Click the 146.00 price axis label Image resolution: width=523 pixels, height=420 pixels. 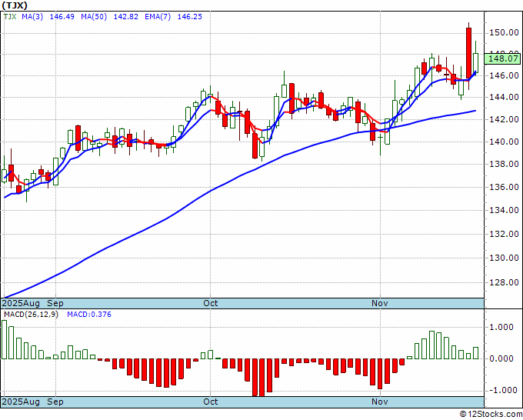click(504, 75)
